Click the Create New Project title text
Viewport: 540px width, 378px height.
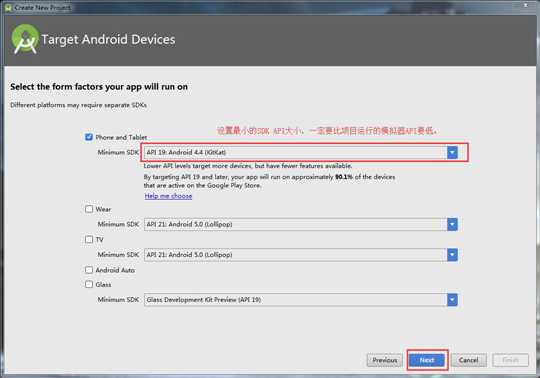pos(42,8)
